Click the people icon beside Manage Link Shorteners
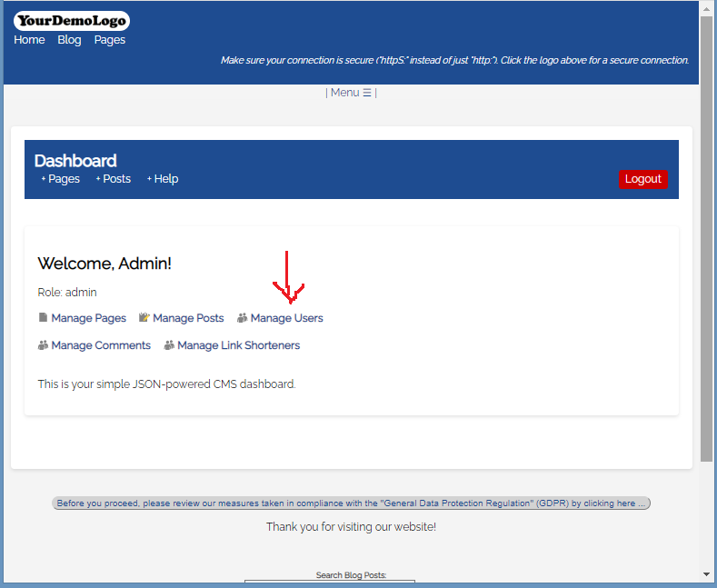The image size is (717, 588). [169, 345]
